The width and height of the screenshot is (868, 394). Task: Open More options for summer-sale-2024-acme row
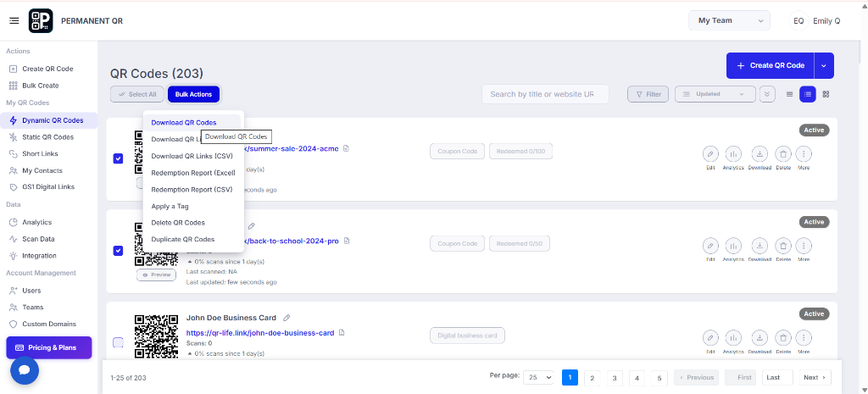click(x=804, y=154)
